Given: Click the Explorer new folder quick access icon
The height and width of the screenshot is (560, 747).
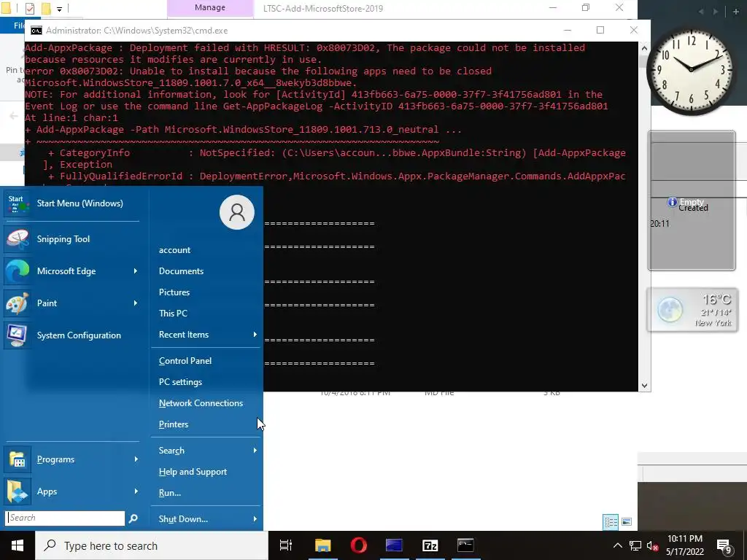Looking at the screenshot, I should click(46, 9).
